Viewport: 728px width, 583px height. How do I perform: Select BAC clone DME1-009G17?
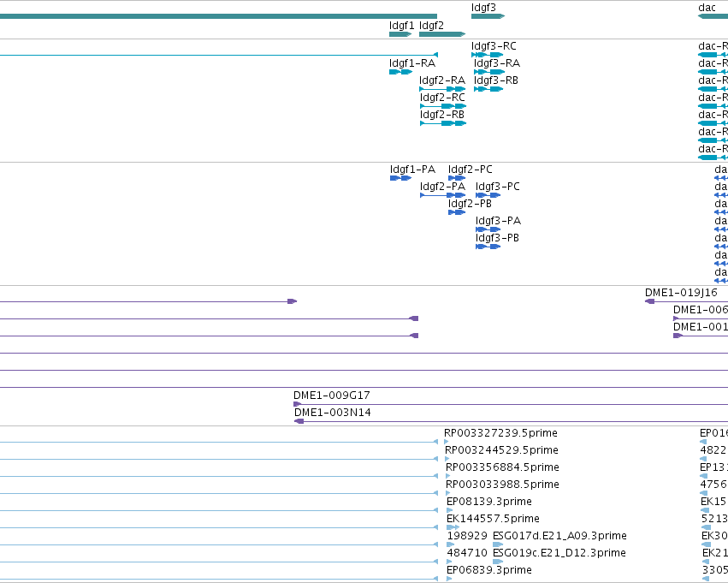pos(332,396)
